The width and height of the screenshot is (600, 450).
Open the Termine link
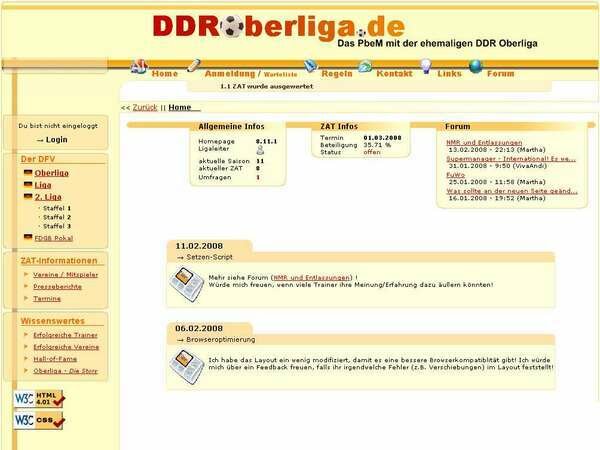point(47,298)
